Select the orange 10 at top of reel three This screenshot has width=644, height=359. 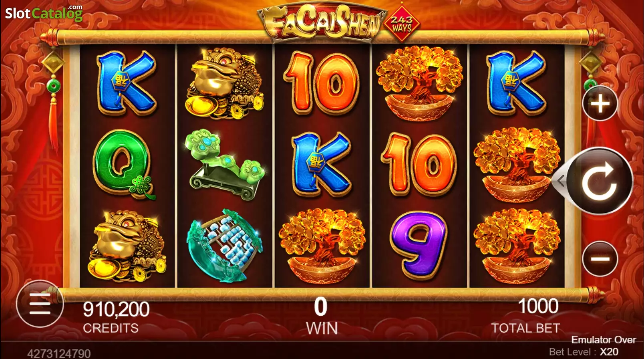click(x=322, y=83)
